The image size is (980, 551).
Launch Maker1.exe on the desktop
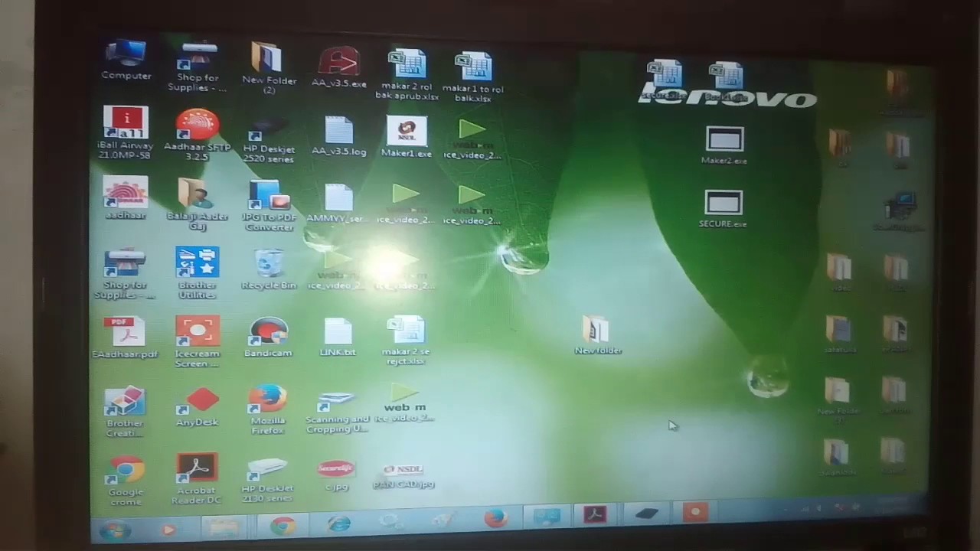point(407,138)
